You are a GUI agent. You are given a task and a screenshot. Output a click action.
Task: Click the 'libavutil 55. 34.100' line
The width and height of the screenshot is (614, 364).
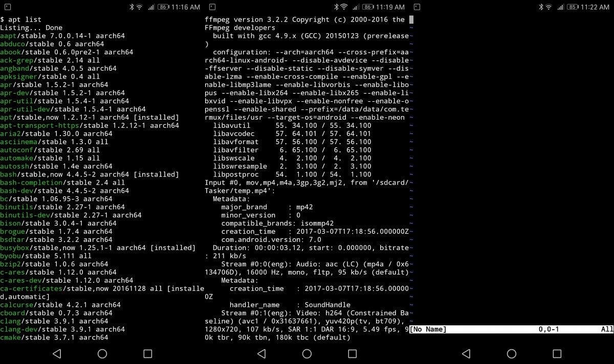point(292,125)
